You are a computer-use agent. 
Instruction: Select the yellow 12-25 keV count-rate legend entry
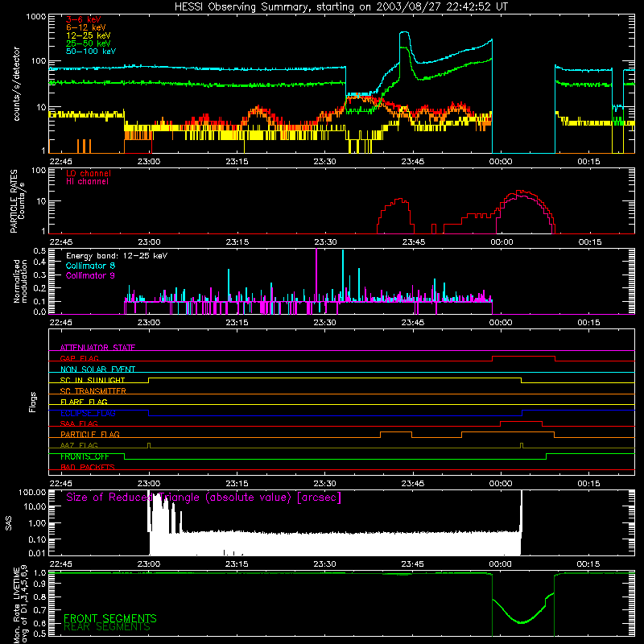88,35
